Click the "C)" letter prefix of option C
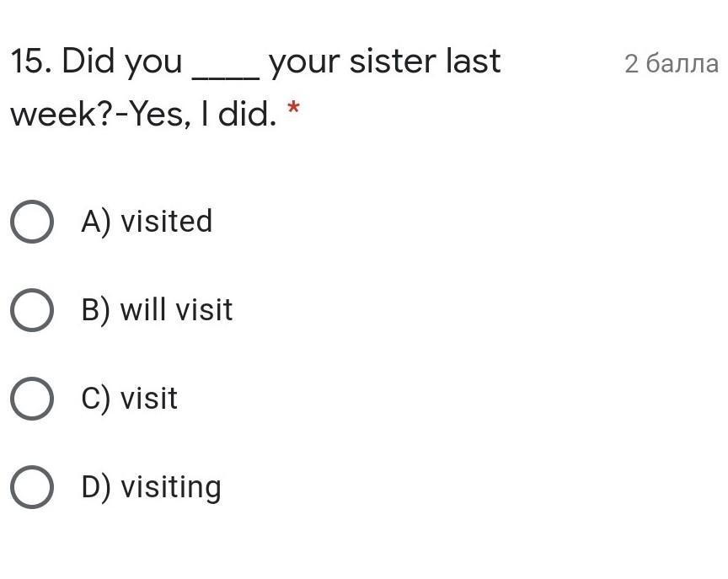The width and height of the screenshot is (728, 579). (96, 399)
